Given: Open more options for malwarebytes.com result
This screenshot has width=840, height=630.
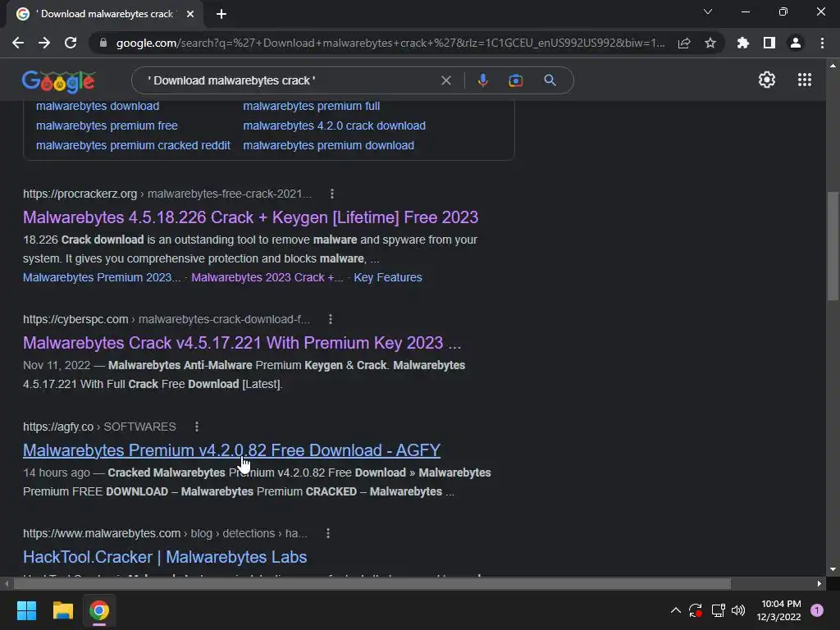Looking at the screenshot, I should tap(328, 533).
